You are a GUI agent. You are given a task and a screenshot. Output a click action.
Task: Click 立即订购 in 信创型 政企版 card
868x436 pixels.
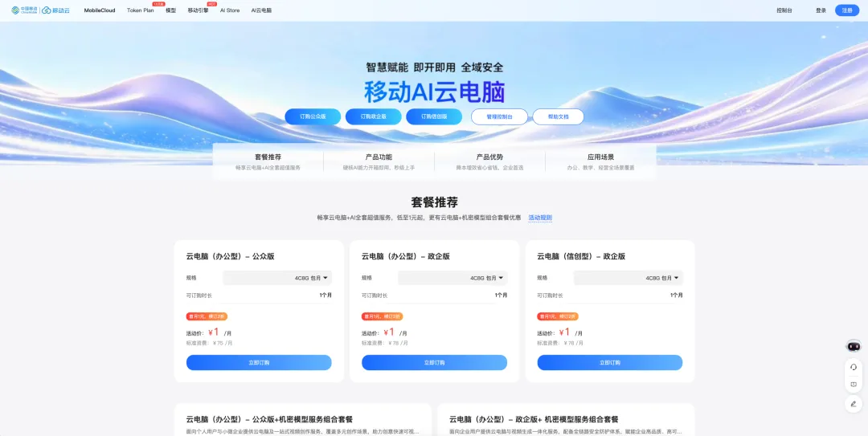point(610,362)
